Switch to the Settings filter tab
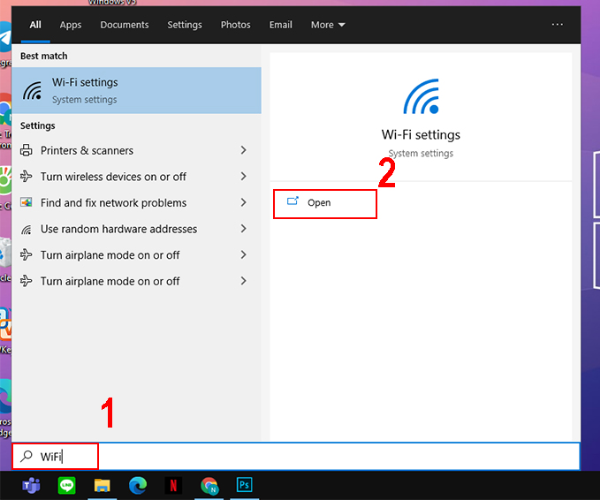The image size is (600, 500). (x=184, y=25)
